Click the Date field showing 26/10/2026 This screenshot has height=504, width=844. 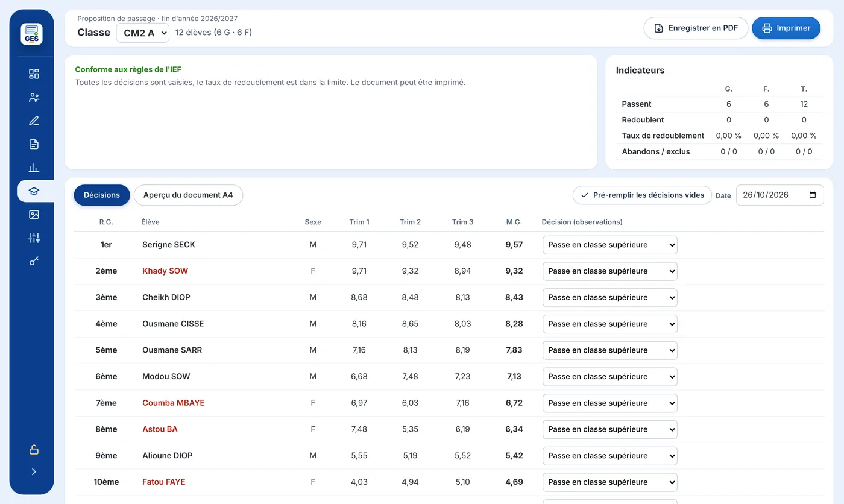point(780,195)
